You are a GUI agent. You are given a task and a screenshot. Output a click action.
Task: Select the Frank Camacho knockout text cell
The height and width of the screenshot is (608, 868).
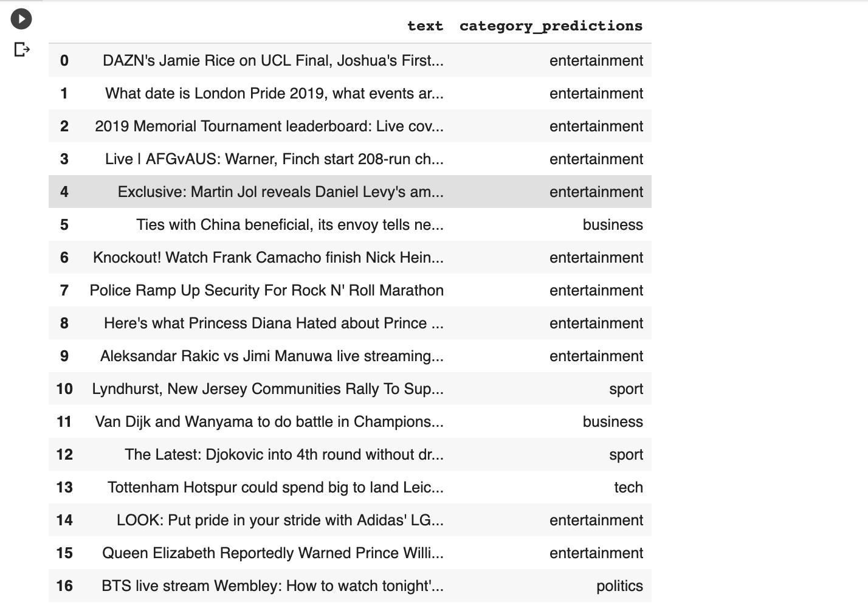tap(268, 258)
